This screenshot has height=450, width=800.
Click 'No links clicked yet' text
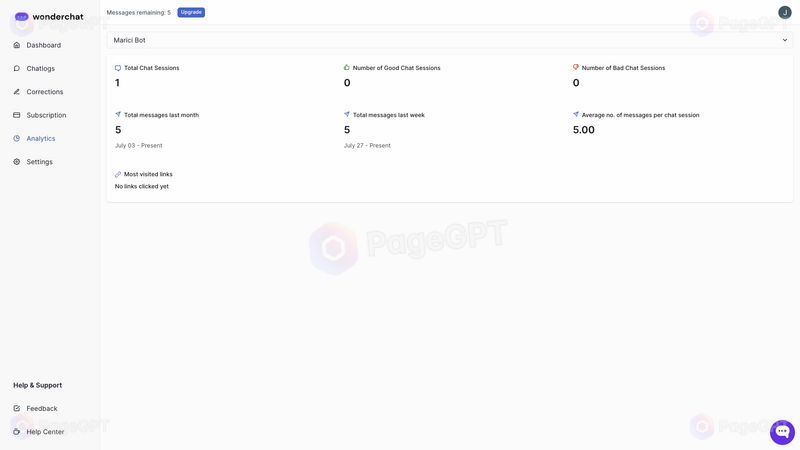(x=142, y=186)
